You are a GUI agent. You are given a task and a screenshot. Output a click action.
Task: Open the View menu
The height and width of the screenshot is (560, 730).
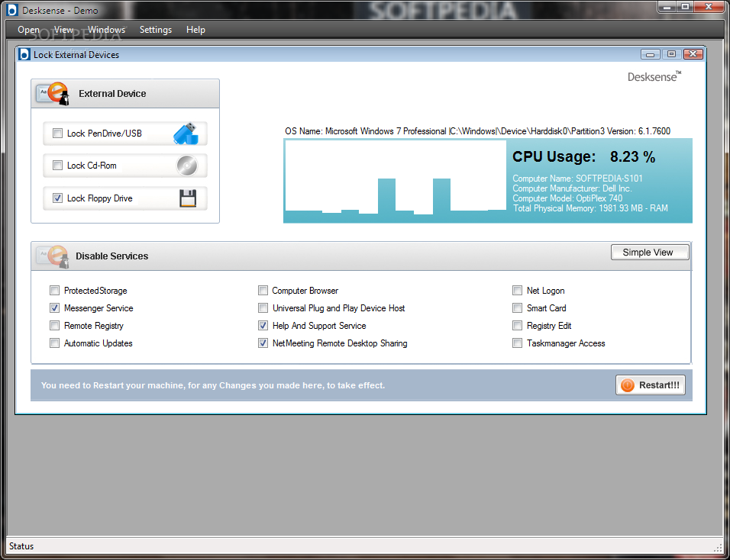click(63, 30)
